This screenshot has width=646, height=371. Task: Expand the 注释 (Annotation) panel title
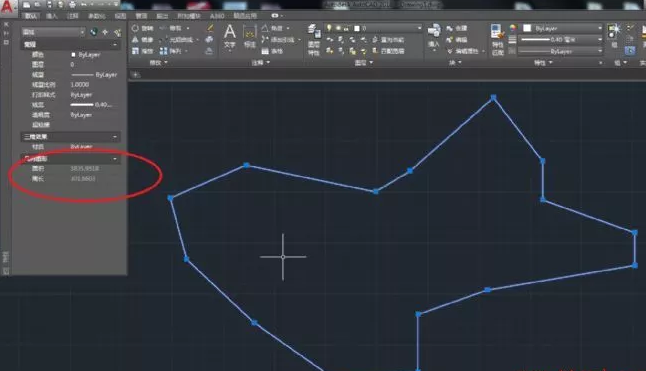pos(260,63)
